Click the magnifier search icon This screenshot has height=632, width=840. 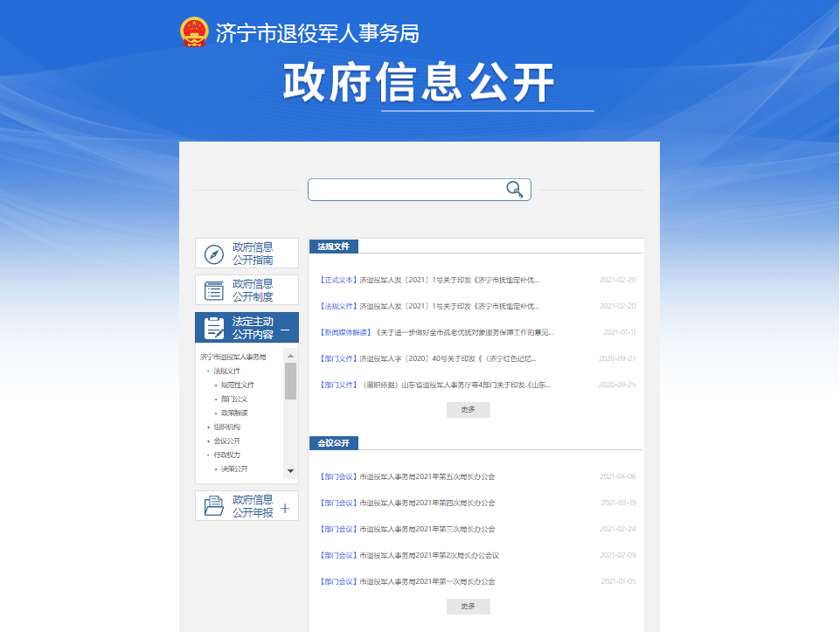point(515,190)
